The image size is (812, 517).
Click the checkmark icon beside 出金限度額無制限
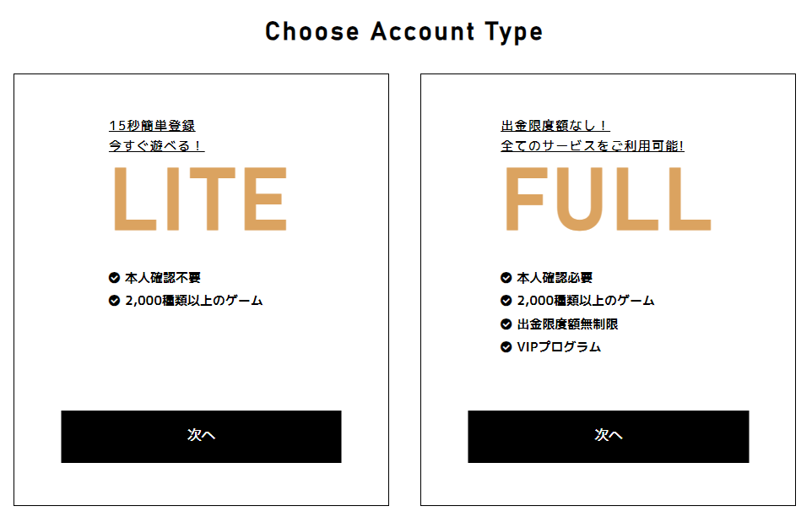(506, 324)
